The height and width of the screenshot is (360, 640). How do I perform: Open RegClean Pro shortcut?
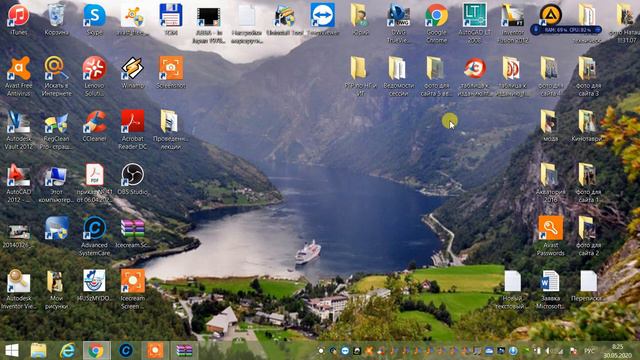[x=56, y=130]
